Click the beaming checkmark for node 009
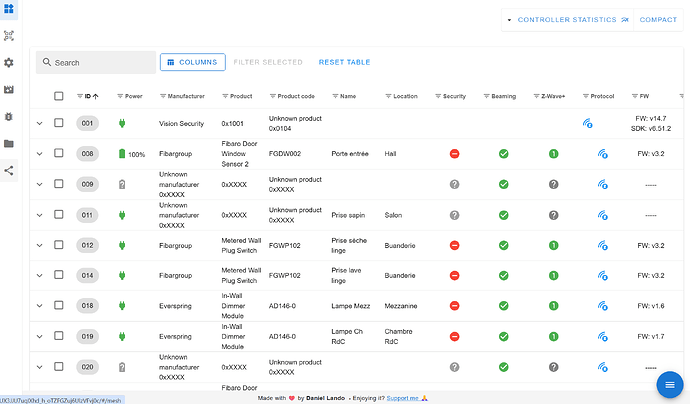This screenshot has height=404, width=690. [504, 184]
